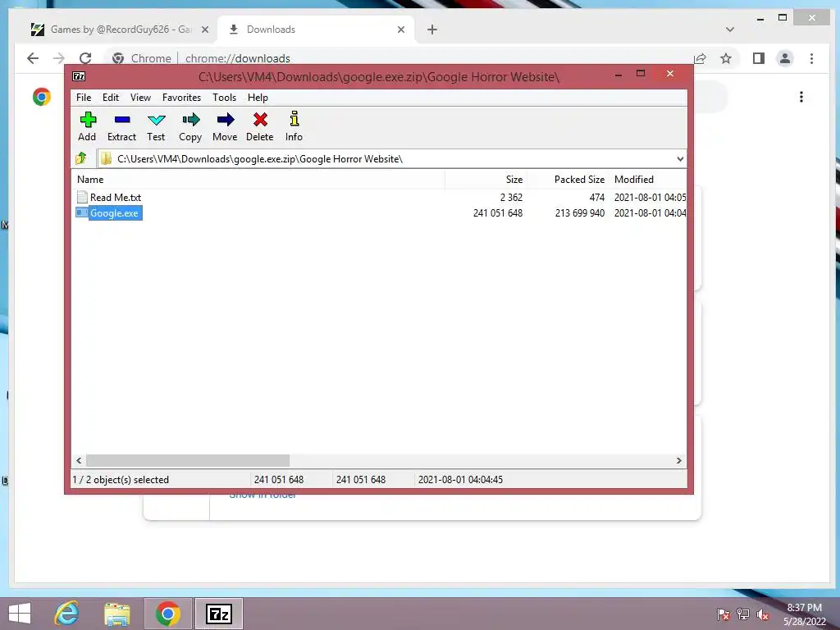Click scrollbar left arrow in 7-Zip
The height and width of the screenshot is (630, 840).
click(80, 461)
